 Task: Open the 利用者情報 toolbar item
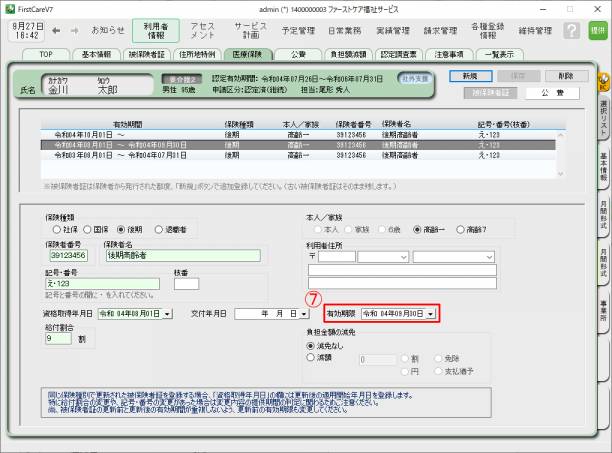(153, 30)
